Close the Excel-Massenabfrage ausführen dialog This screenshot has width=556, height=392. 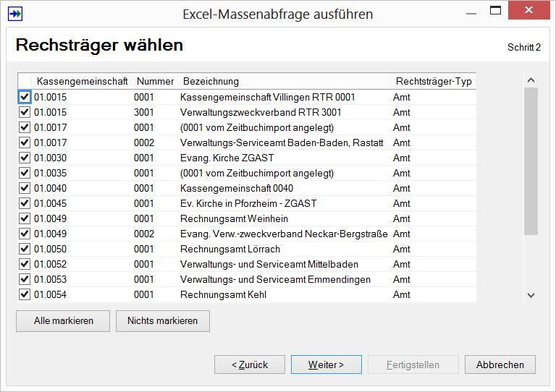[528, 10]
